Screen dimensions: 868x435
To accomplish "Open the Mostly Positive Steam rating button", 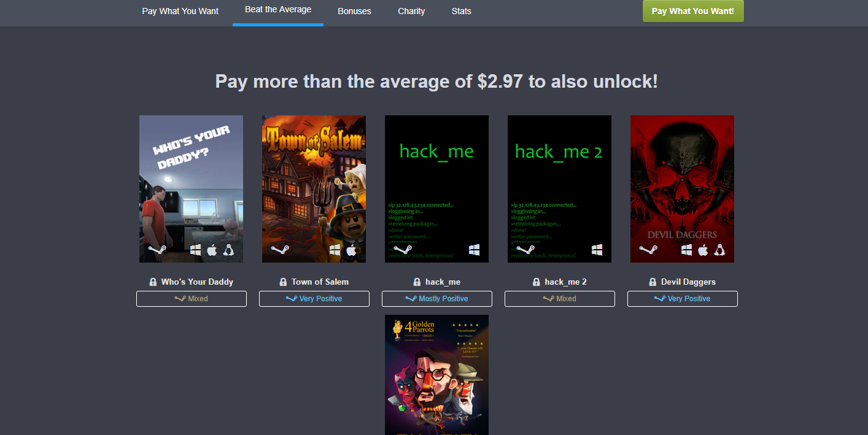I will [437, 299].
